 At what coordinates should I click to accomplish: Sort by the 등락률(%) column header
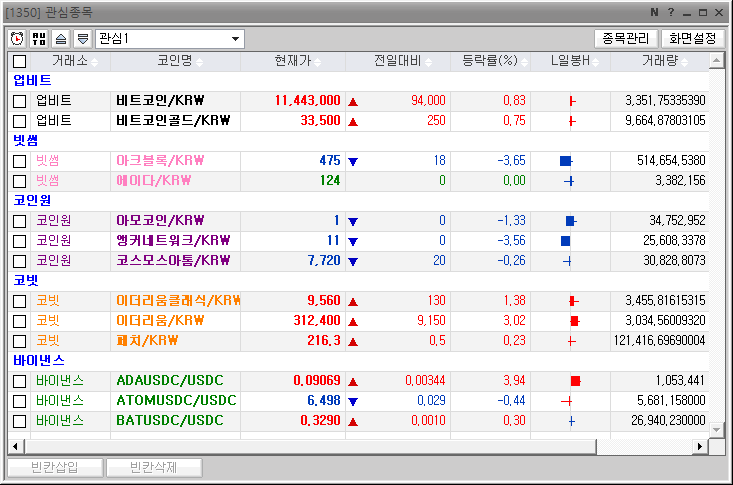[x=490, y=61]
